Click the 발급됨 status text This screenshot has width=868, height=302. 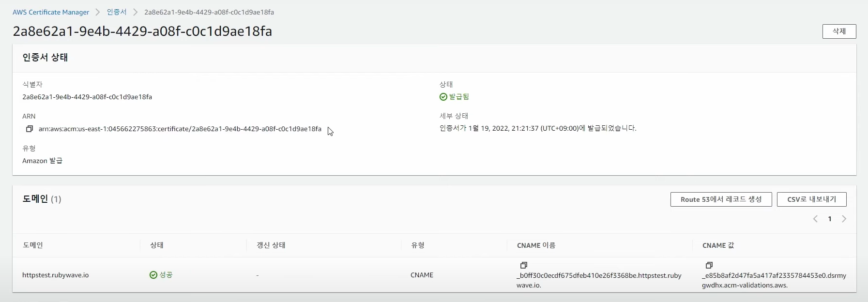459,97
